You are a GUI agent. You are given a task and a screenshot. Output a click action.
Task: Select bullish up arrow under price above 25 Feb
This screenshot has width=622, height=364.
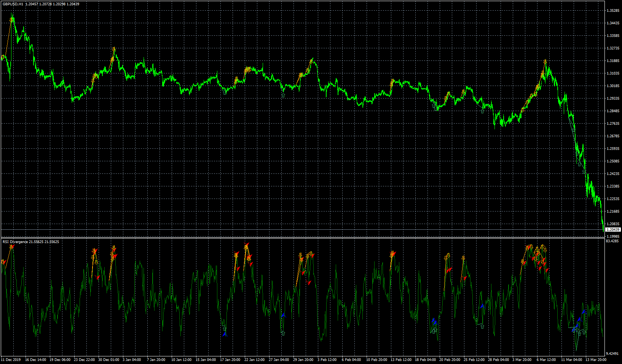[482, 111]
